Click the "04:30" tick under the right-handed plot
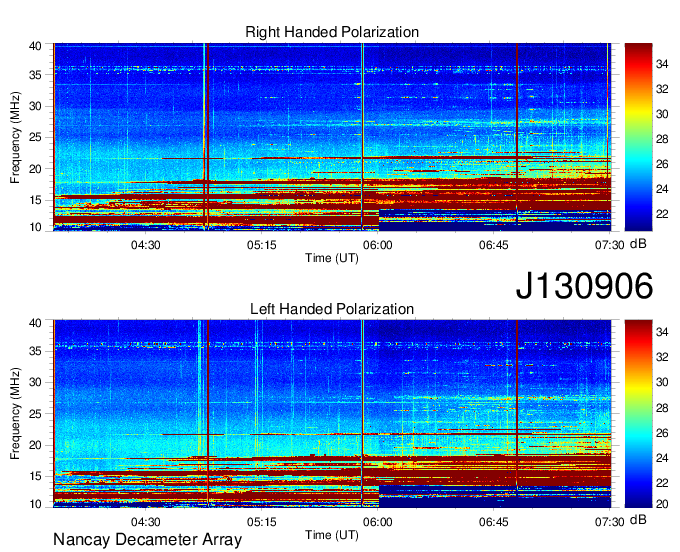 (146, 245)
